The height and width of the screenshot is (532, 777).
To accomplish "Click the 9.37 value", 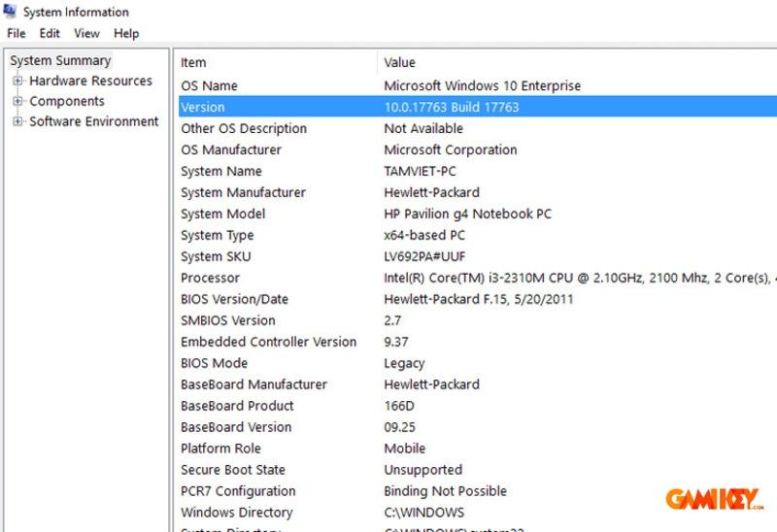I will tap(396, 342).
